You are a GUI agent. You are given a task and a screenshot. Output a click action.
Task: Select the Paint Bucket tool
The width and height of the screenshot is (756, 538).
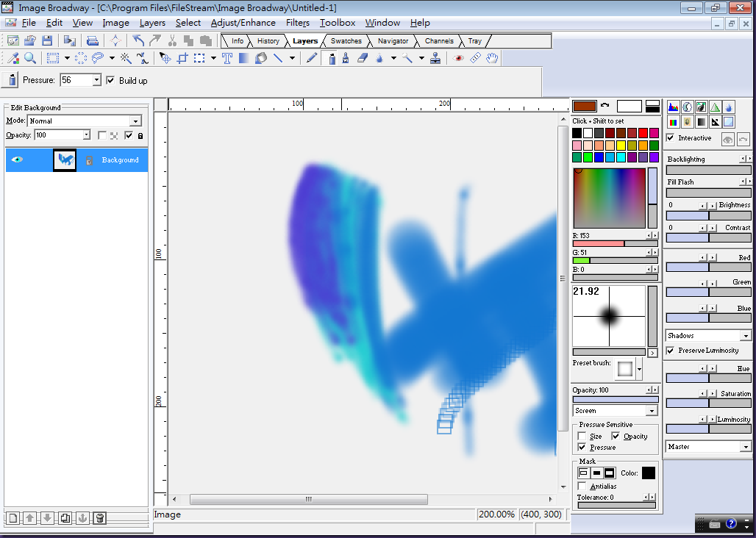click(261, 58)
